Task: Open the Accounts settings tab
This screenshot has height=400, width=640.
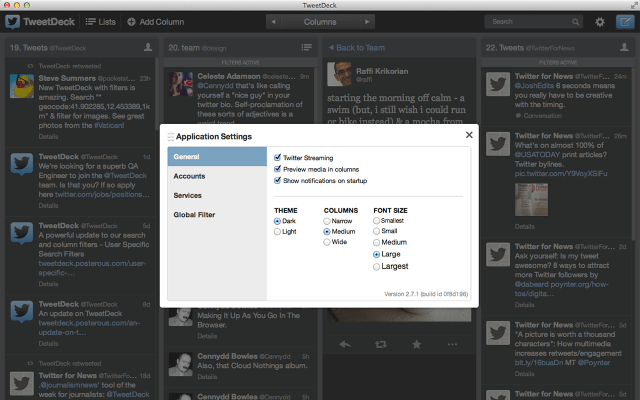Action: (x=217, y=176)
